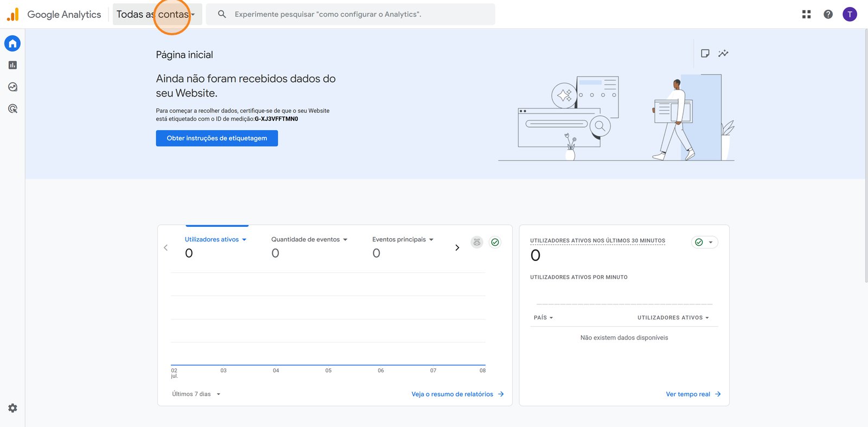Viewport: 868px width, 427px height.
Task: Open the Advertising icon in the sidebar
Action: click(x=12, y=109)
